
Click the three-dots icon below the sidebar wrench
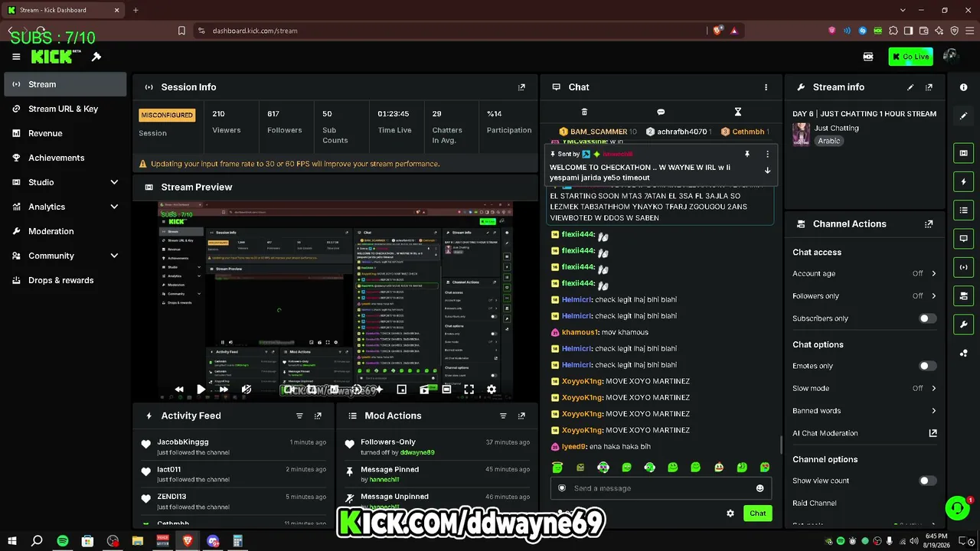963,353
